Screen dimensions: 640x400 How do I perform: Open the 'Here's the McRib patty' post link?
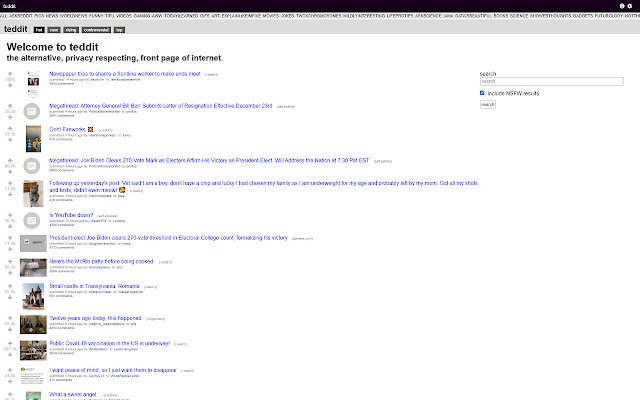[x=102, y=261]
